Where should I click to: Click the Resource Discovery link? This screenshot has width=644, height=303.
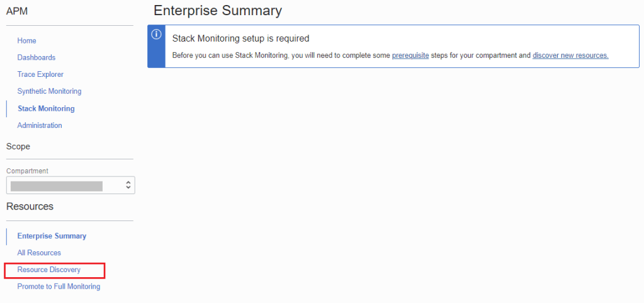tap(49, 270)
